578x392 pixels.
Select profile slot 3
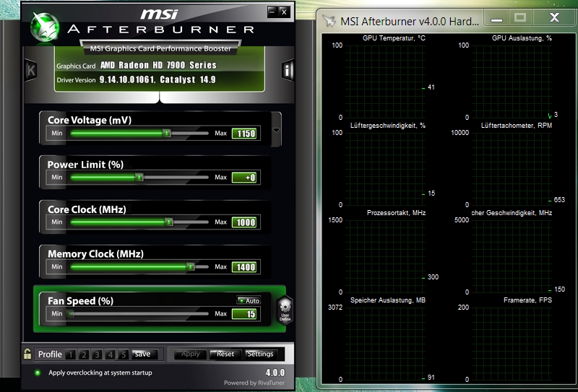coord(97,354)
